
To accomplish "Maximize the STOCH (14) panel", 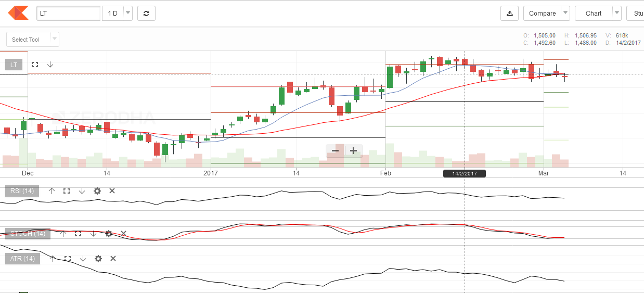I will tap(78, 234).
